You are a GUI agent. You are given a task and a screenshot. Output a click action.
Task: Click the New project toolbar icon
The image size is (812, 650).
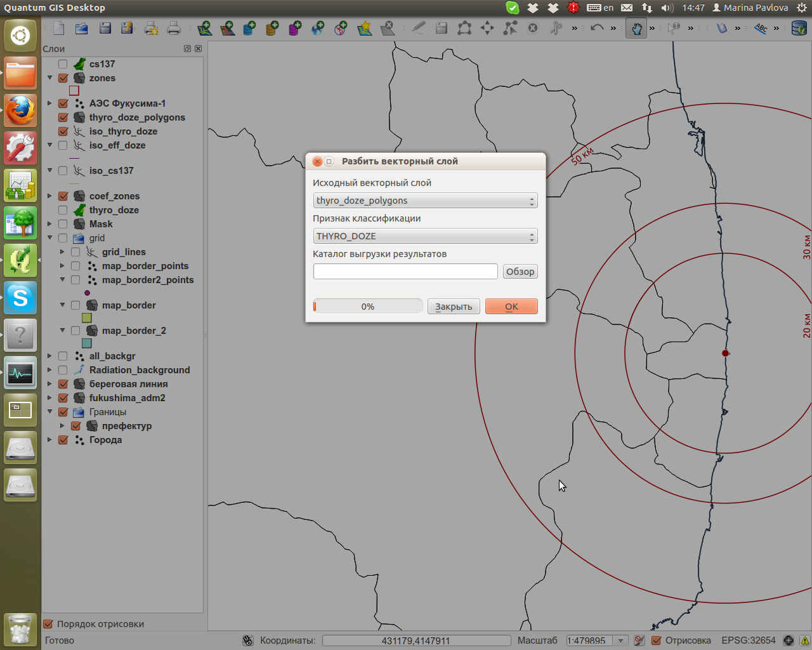[59, 28]
